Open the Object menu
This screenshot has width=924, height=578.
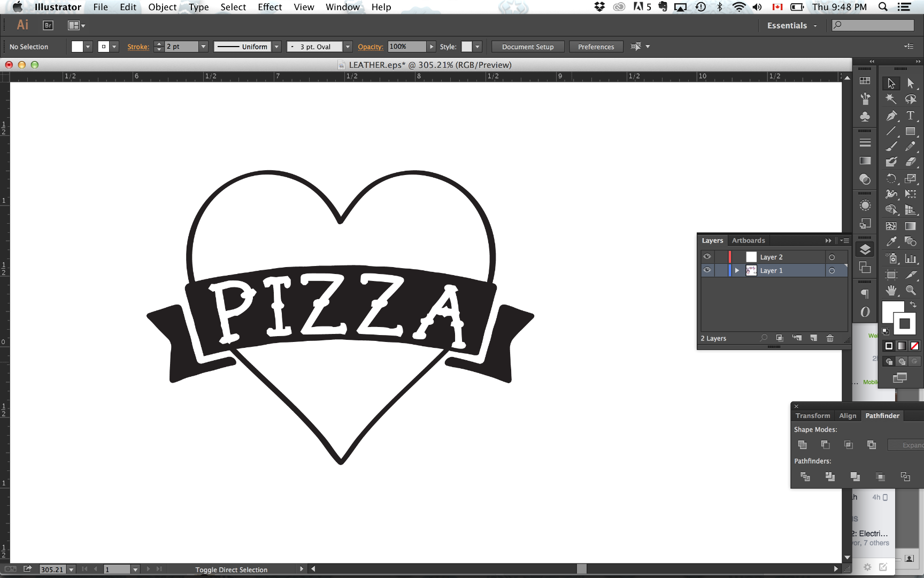click(162, 7)
